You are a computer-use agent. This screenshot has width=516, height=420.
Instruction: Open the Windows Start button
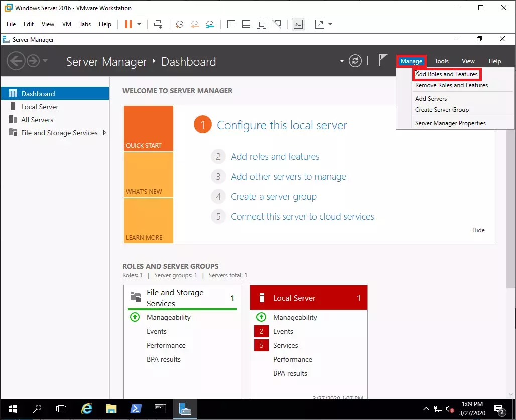(13, 409)
